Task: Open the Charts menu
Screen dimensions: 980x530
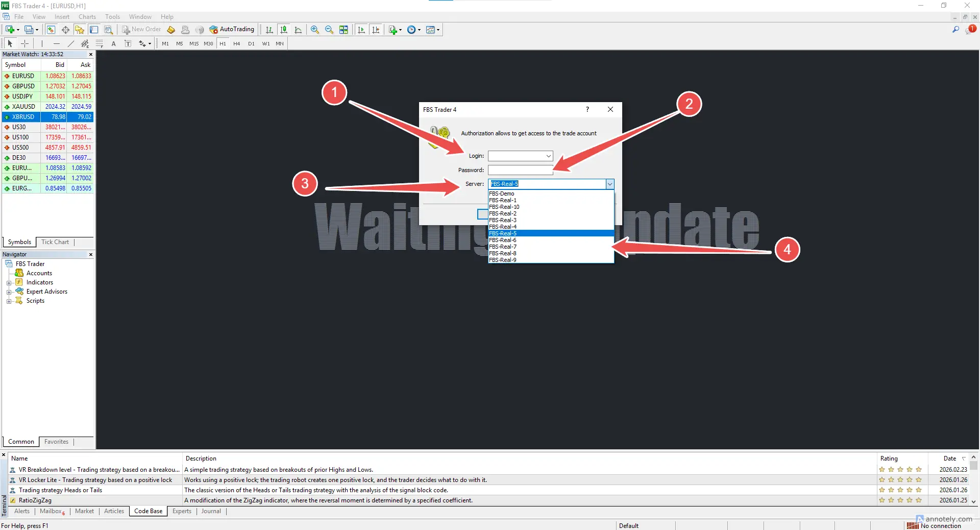Action: [x=87, y=17]
